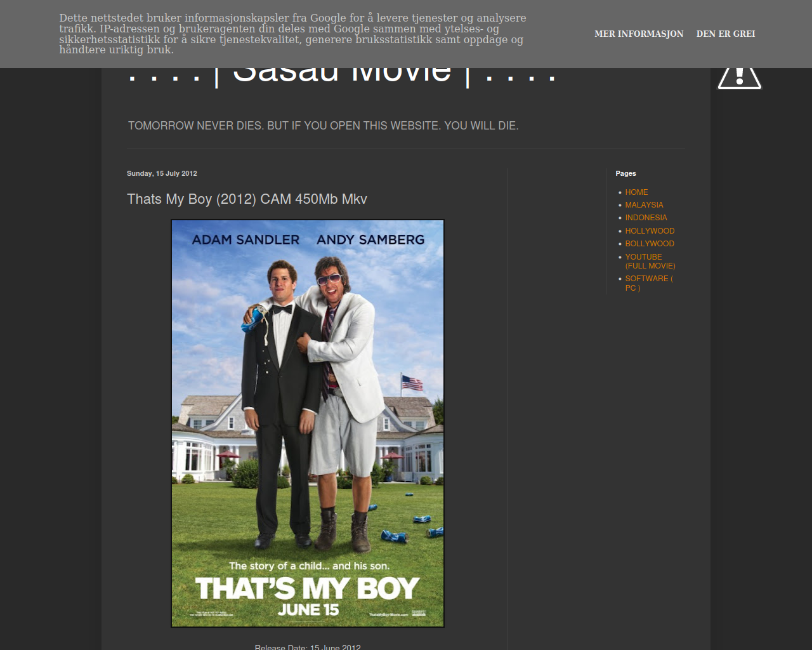812x650 pixels.
Task: Open YOUTUBE (FULL MOVIE) page
Action: click(x=650, y=262)
